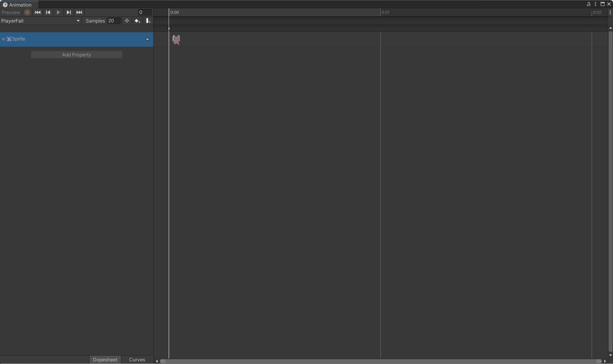613x364 pixels.
Task: Go to the end of the clip
Action: coord(79,12)
